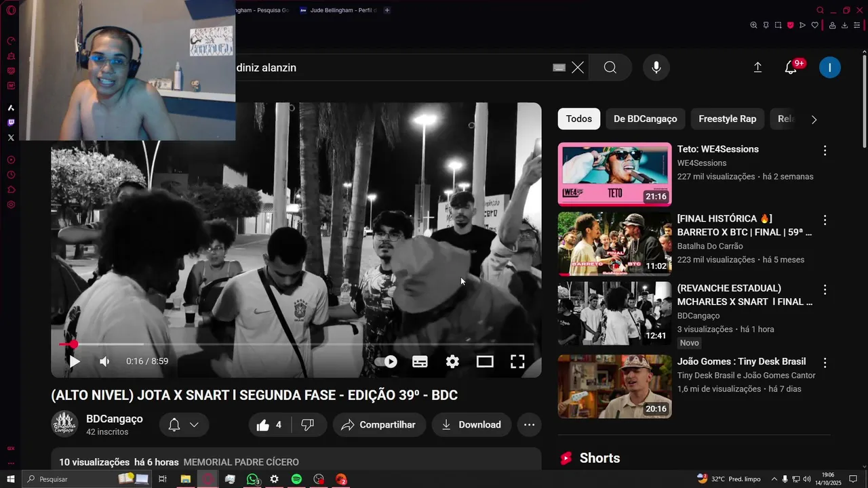Open options menu for Teto: WE4Sessions video
Image resolution: width=868 pixels, height=488 pixels.
(825, 150)
